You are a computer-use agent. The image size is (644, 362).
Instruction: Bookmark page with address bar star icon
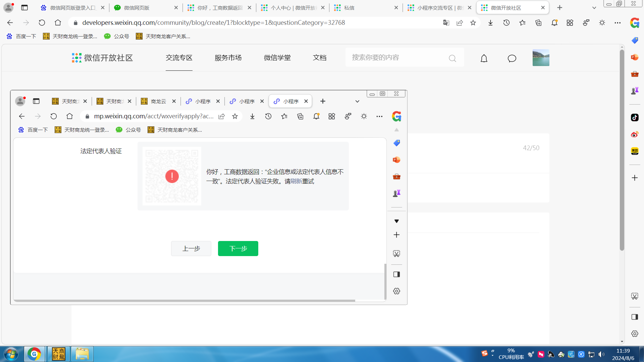(473, 23)
